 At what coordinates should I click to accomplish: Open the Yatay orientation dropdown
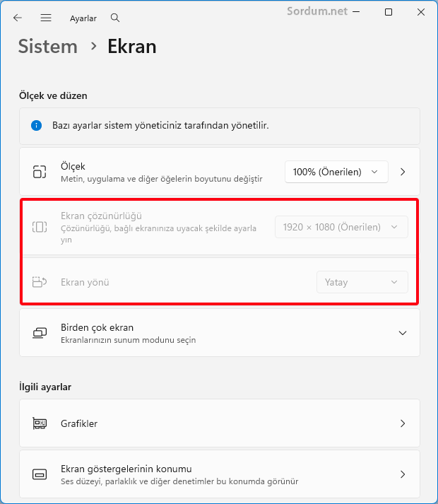click(x=362, y=282)
